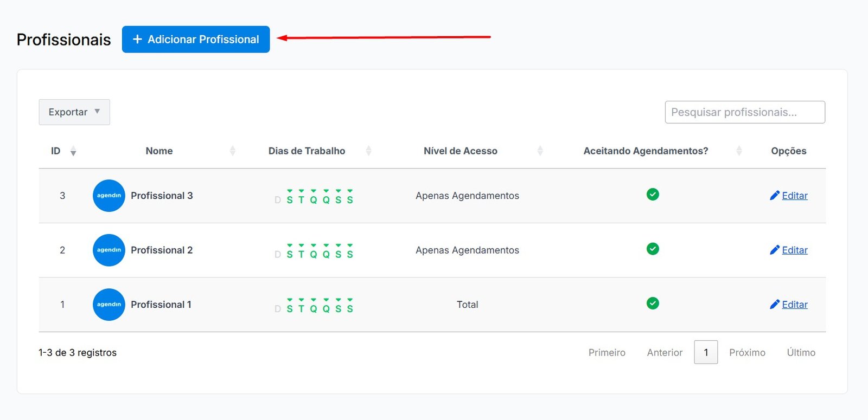
Task: Click green checkmark for Profissional 2
Action: (x=653, y=249)
